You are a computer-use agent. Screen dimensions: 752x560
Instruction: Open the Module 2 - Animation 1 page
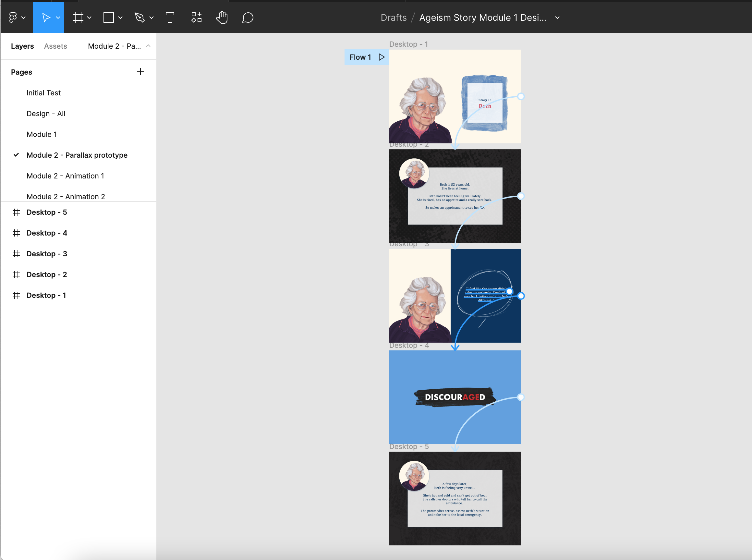66,176
